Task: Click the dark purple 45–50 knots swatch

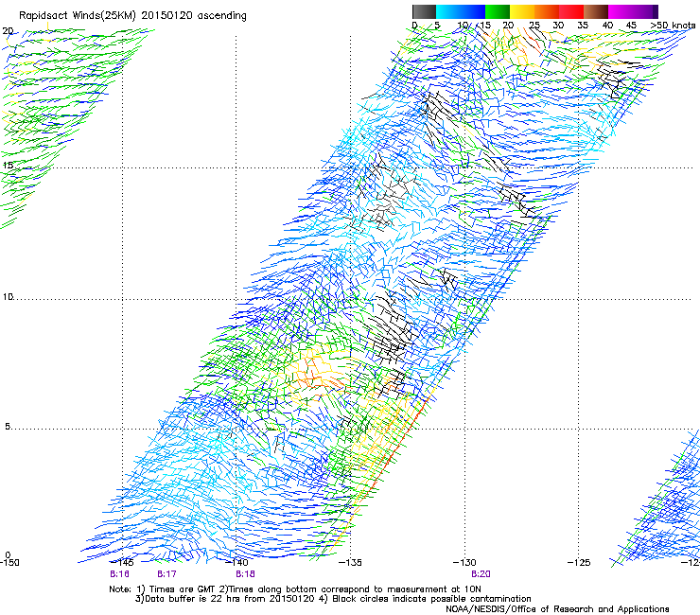Action: pyautogui.click(x=645, y=11)
